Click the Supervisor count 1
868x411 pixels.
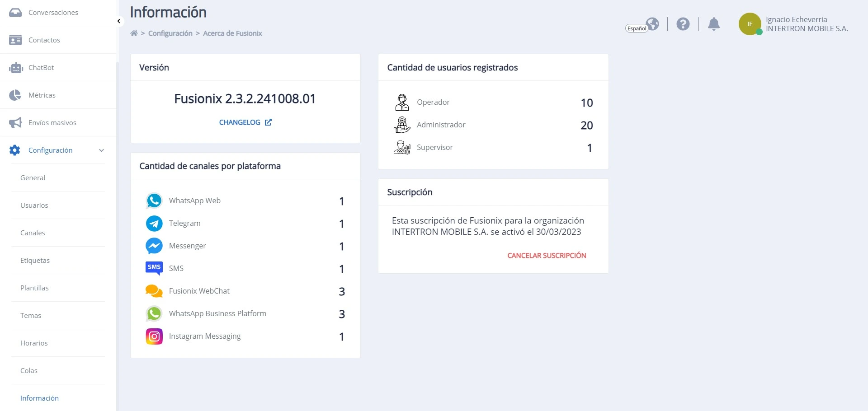click(590, 148)
